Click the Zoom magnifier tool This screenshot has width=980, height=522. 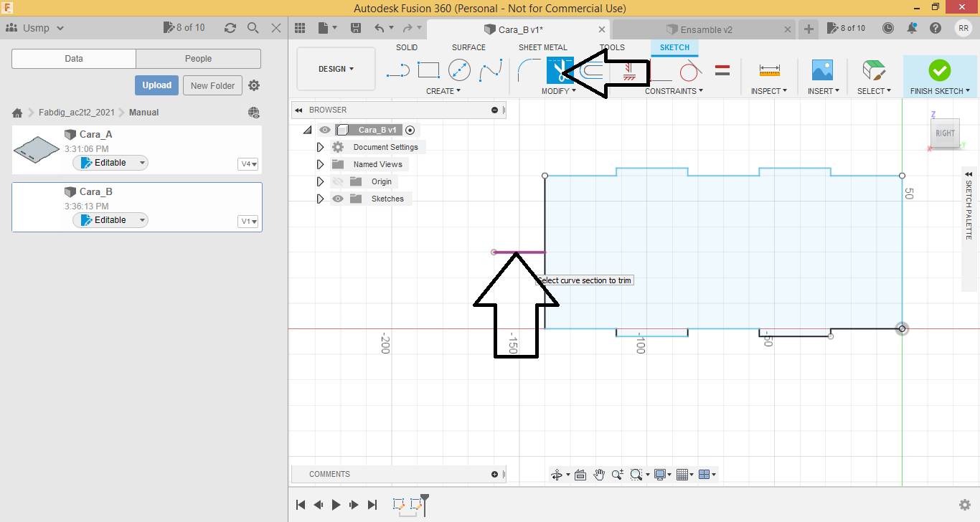618,475
